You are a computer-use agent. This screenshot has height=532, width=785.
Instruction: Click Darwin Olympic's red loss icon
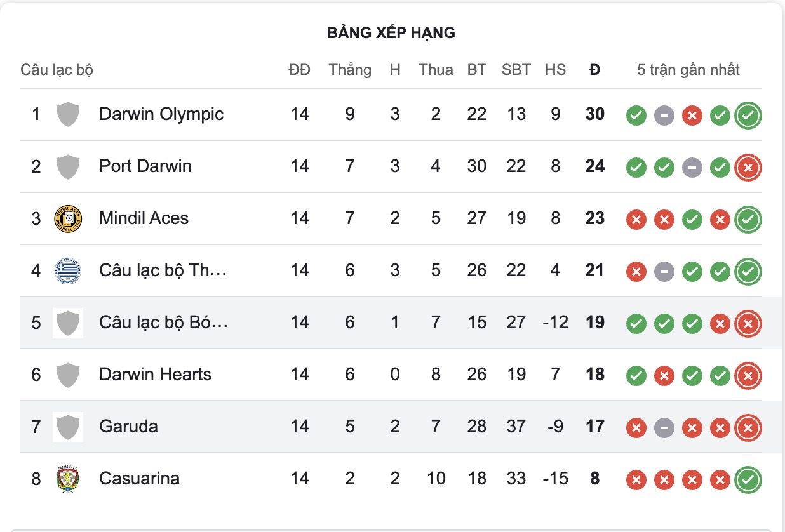pos(692,116)
